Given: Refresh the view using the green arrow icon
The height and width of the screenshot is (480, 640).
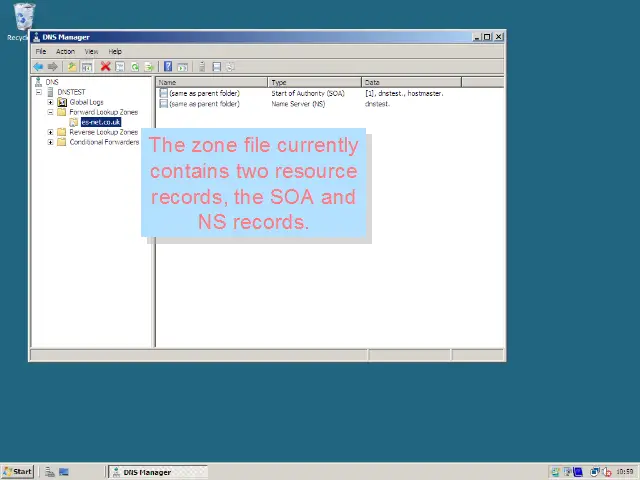Looking at the screenshot, I should coord(135,67).
